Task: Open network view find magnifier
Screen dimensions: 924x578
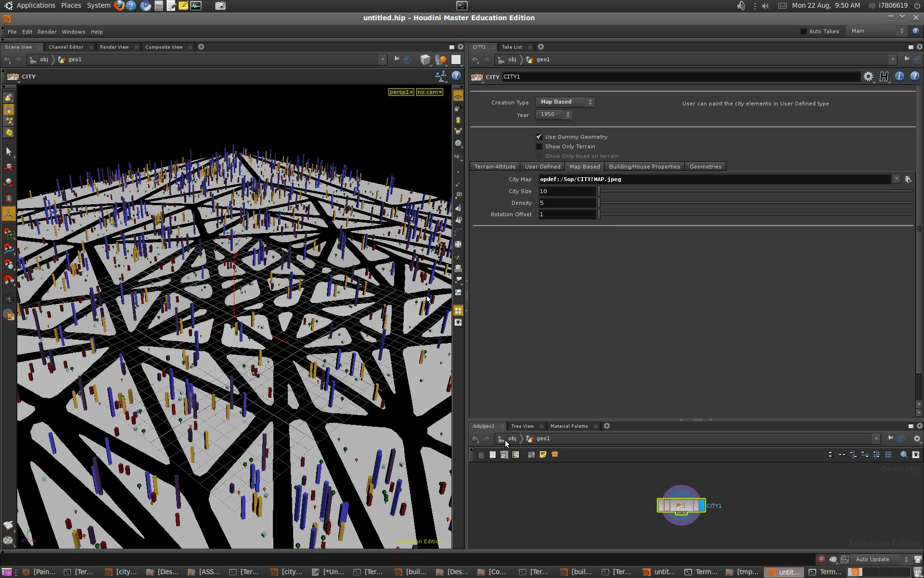Action: (904, 455)
